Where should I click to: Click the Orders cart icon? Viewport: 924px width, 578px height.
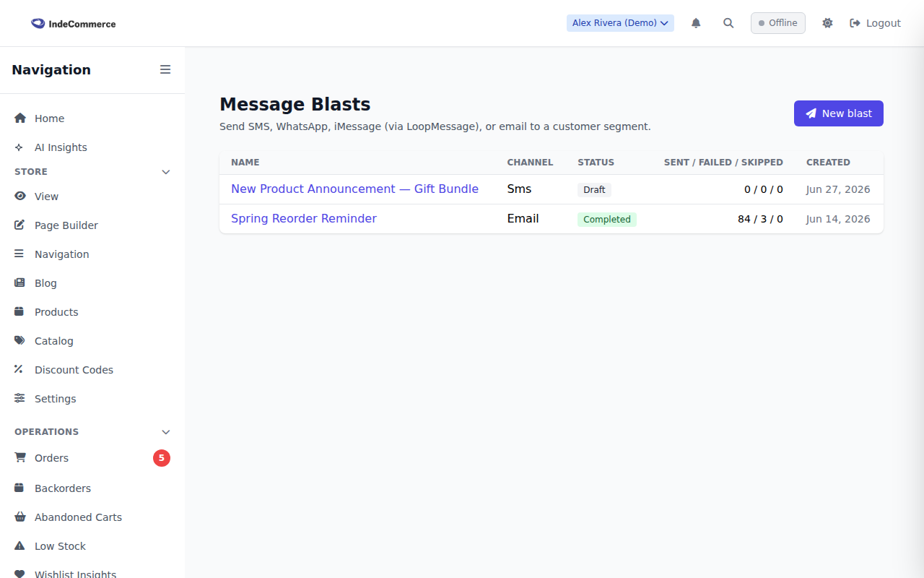point(20,458)
